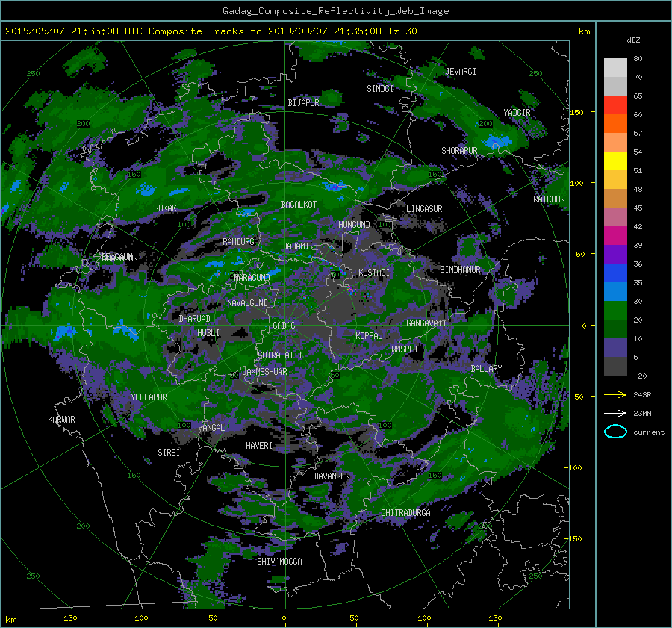
Task: Click the GADAG radar center label
Action: (284, 326)
